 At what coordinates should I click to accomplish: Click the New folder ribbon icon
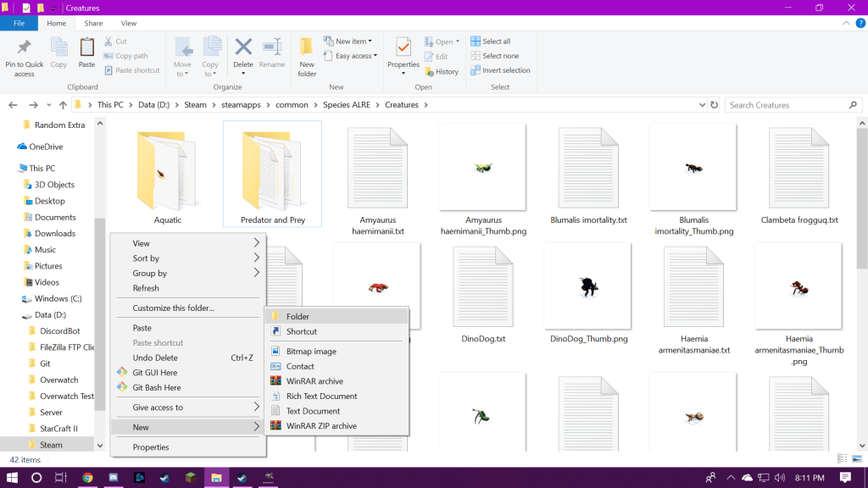pyautogui.click(x=307, y=49)
